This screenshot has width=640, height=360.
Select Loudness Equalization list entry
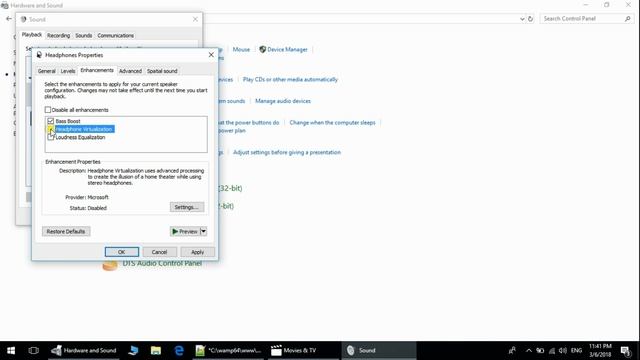pyautogui.click(x=80, y=138)
